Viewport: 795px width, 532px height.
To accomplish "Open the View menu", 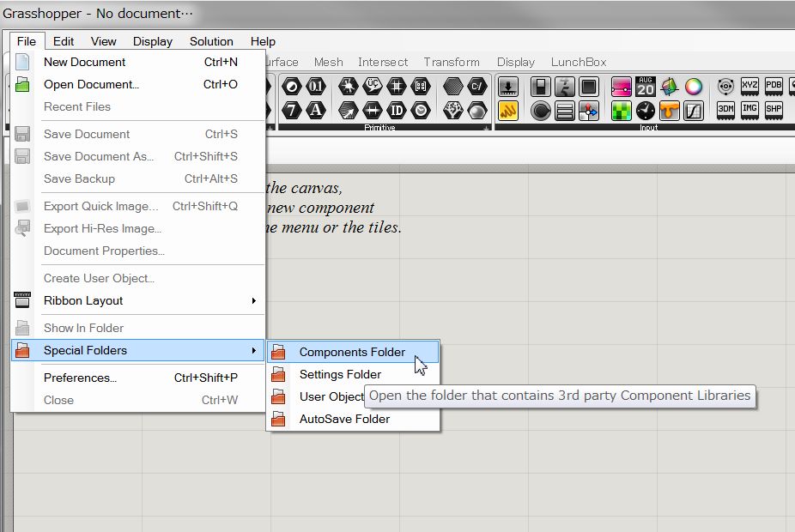I will pyautogui.click(x=103, y=41).
